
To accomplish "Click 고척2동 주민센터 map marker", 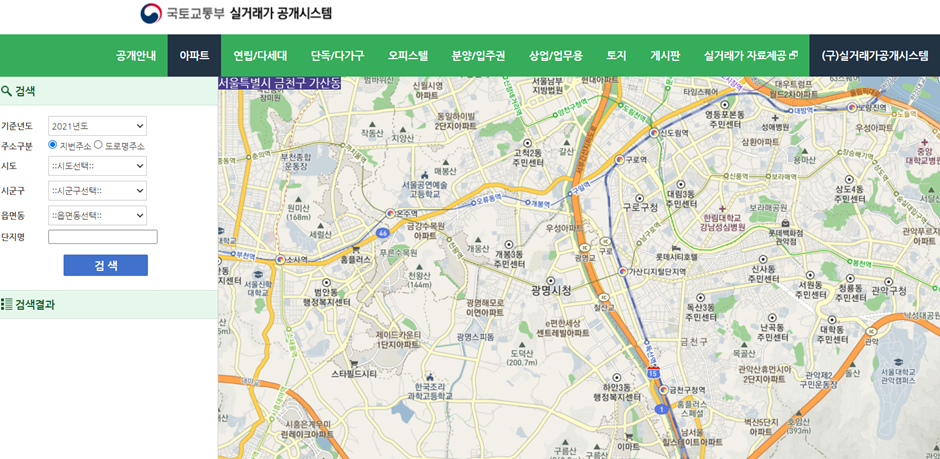I will (528, 143).
